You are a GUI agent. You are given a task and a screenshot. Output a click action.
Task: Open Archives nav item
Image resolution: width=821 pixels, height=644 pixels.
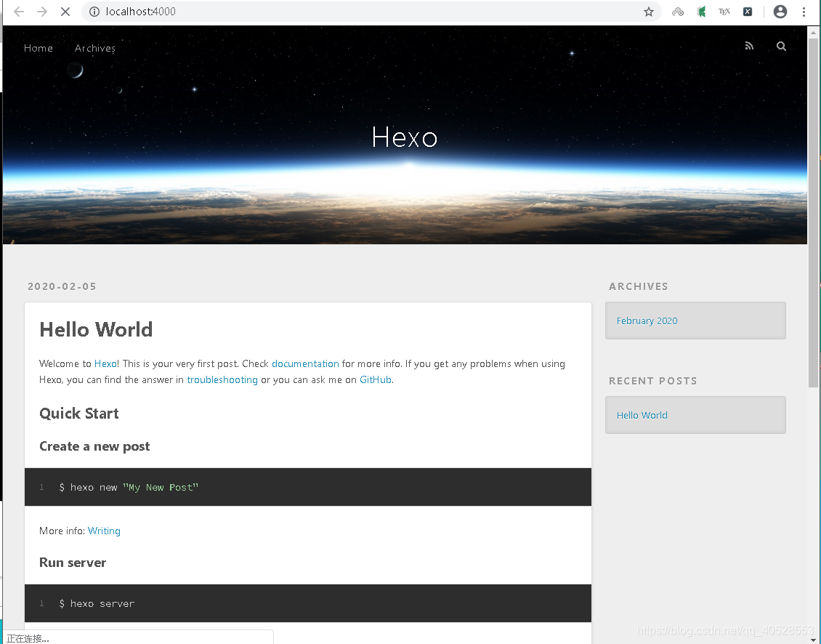94,48
